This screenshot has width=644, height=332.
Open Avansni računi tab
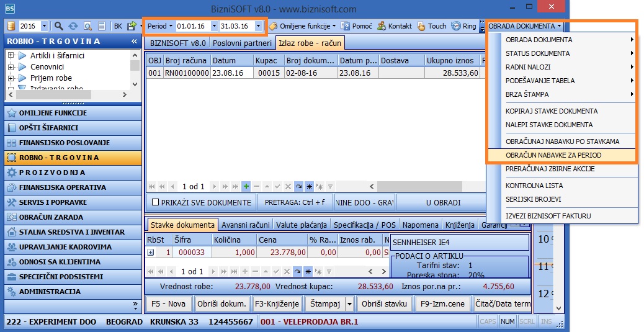click(x=246, y=225)
